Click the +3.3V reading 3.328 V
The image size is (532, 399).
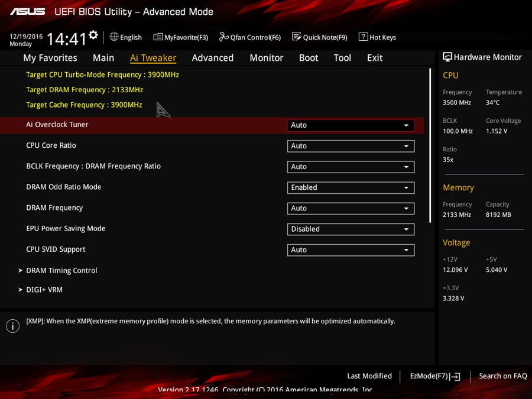point(453,299)
